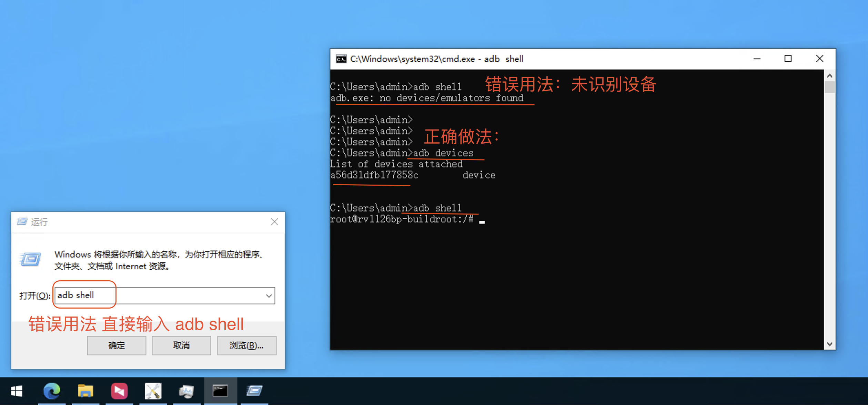Click the 取消 button
This screenshot has height=405, width=868.
(x=181, y=345)
